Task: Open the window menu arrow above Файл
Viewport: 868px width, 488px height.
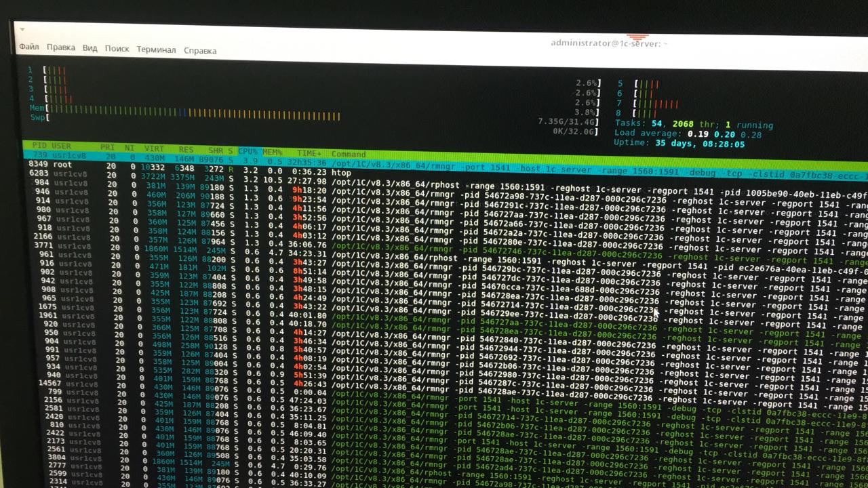Action: pyautogui.click(x=23, y=30)
